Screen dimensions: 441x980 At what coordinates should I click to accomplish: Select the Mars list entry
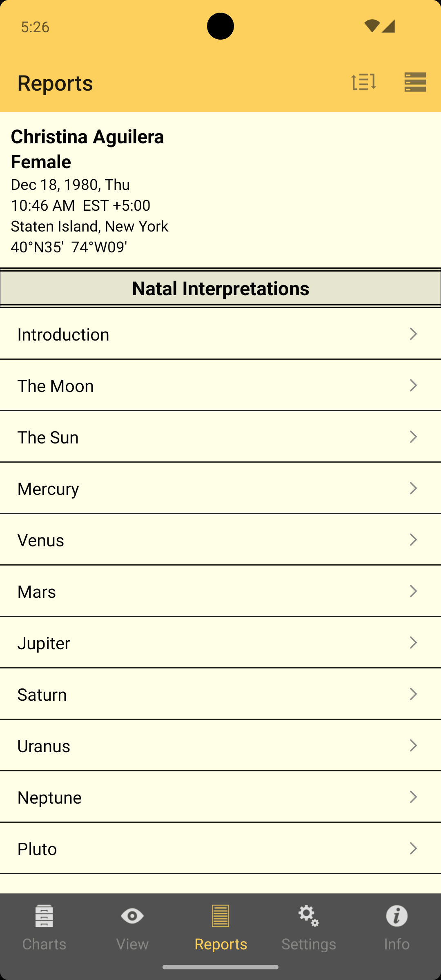coord(220,591)
